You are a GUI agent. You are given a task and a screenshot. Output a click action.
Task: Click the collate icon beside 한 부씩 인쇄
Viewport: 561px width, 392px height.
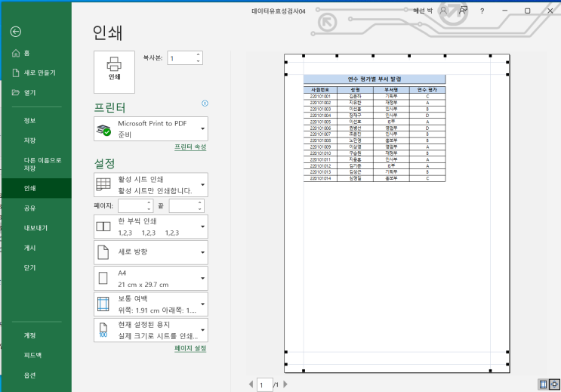point(103,227)
